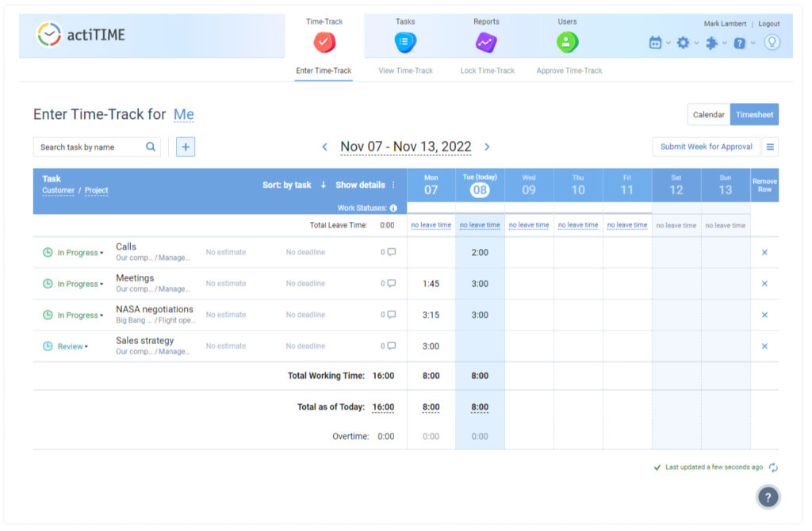Open the Users section icon

point(567,40)
